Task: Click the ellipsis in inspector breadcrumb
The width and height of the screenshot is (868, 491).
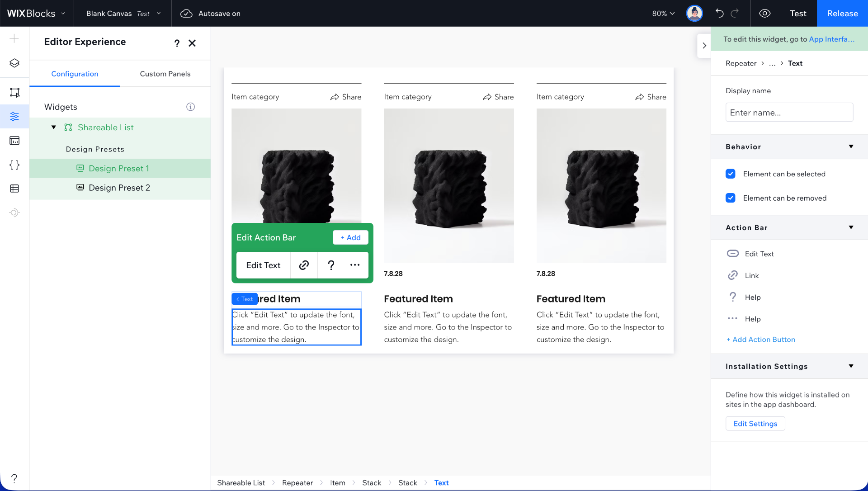Action: click(x=772, y=63)
